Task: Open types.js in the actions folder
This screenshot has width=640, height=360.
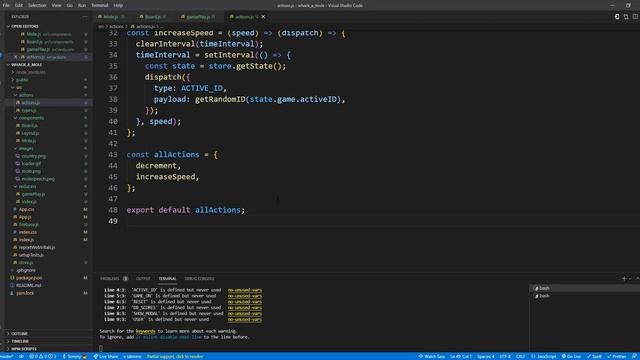Action: 29,110
